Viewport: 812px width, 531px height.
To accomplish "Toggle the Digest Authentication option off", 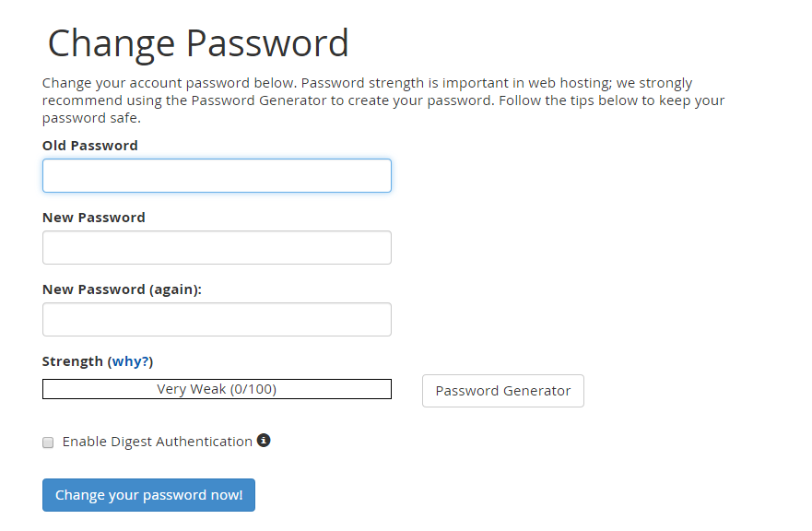I will pyautogui.click(x=47, y=442).
